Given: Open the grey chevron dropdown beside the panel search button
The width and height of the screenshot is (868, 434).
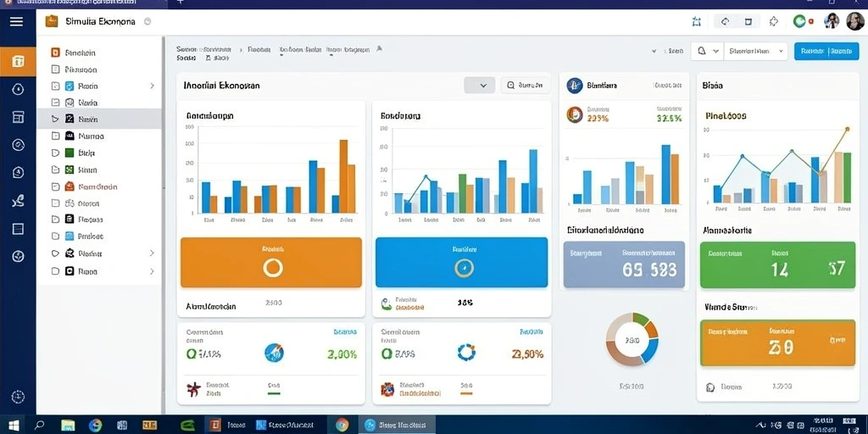Looking at the screenshot, I should coord(480,86).
